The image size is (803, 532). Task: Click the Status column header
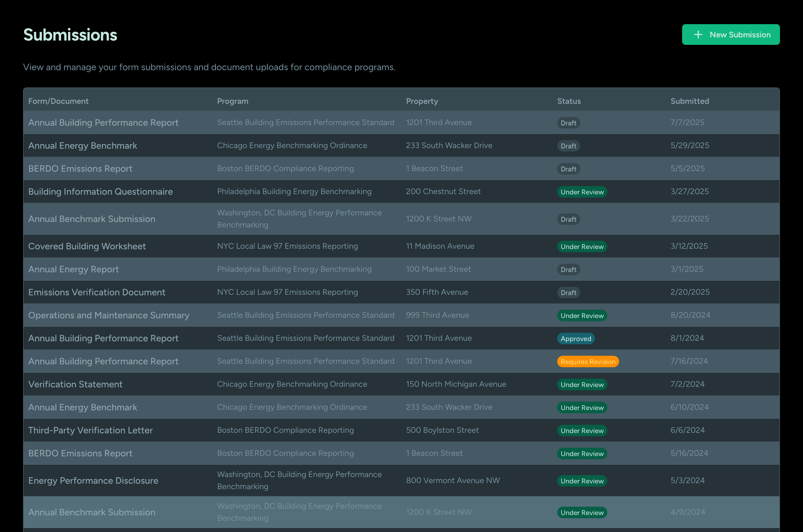(569, 101)
